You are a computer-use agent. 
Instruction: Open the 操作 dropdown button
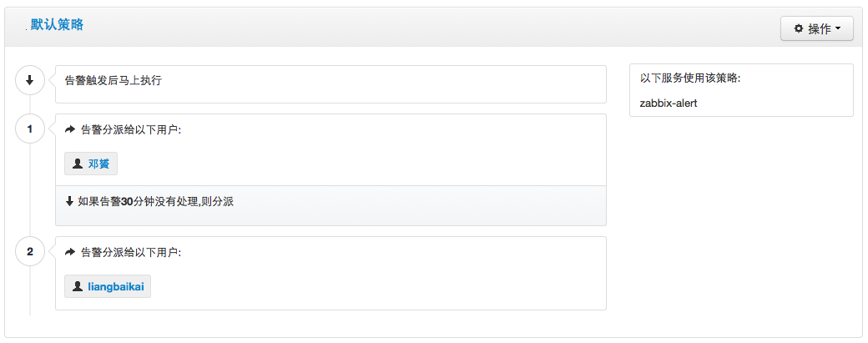pyautogui.click(x=816, y=28)
